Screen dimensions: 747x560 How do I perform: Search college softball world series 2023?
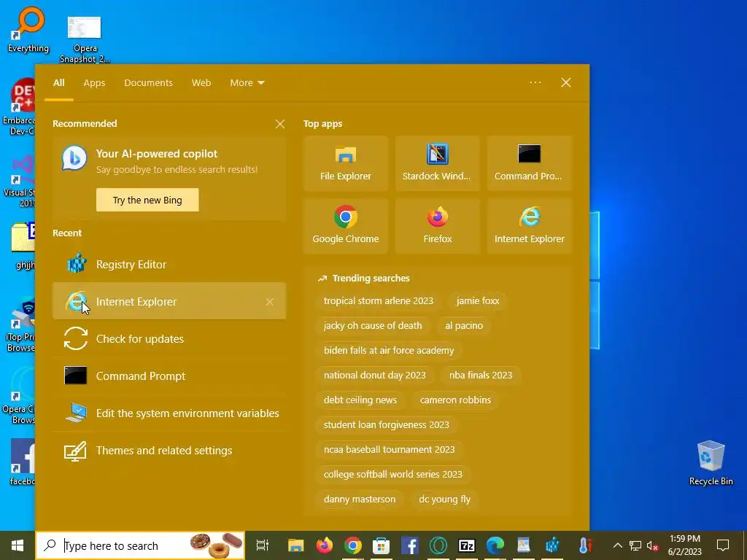pos(393,474)
